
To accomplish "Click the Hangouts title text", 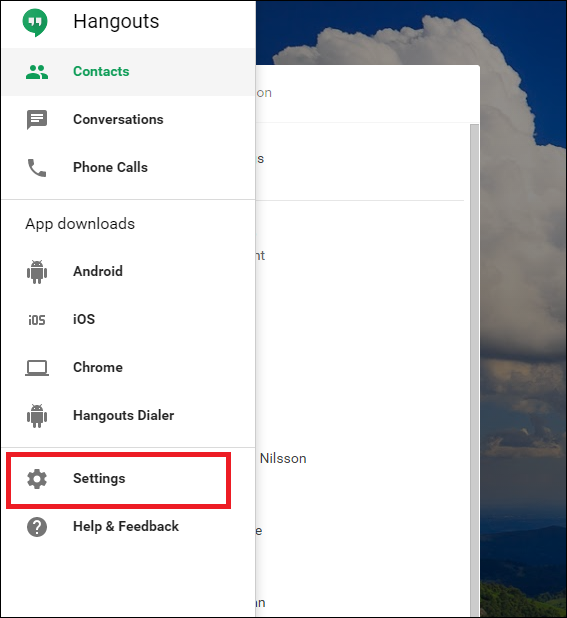I will tap(116, 22).
